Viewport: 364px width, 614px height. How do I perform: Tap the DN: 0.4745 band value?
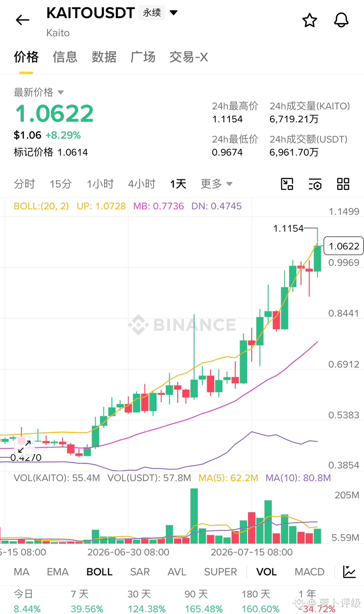(x=216, y=206)
